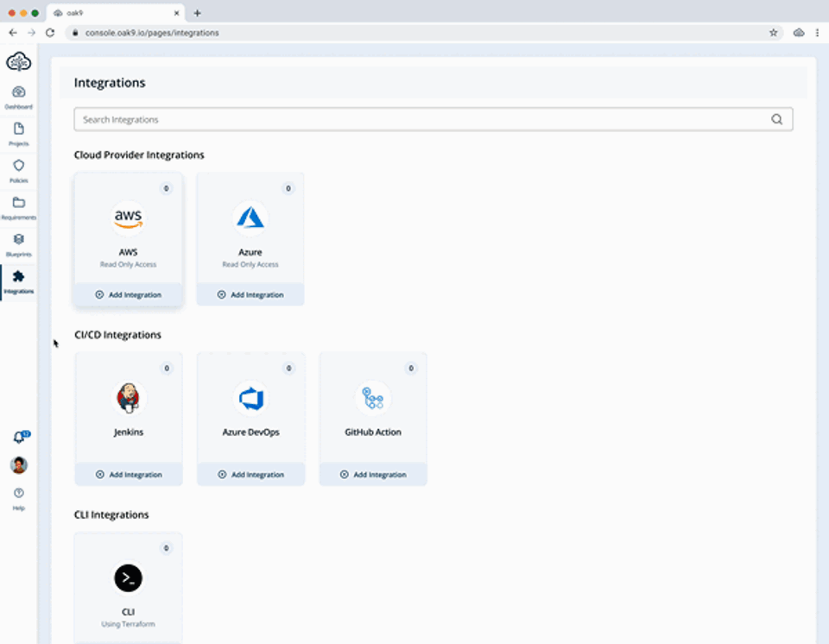
Task: Open the Dashboard sidebar item
Action: [x=18, y=98]
